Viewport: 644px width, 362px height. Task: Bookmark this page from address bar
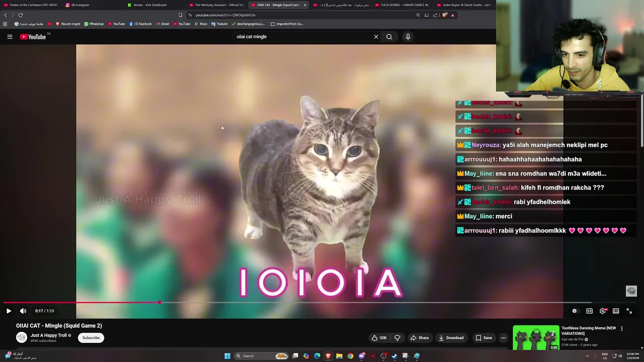coord(180,15)
